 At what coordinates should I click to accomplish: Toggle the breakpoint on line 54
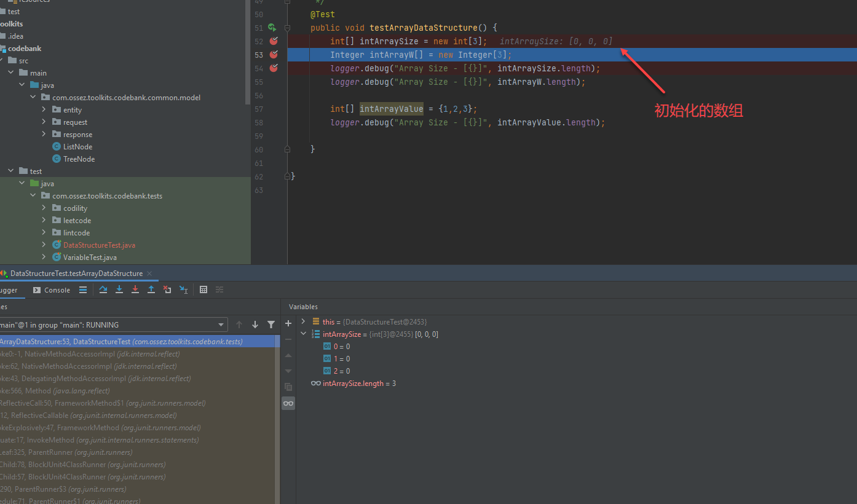274,68
